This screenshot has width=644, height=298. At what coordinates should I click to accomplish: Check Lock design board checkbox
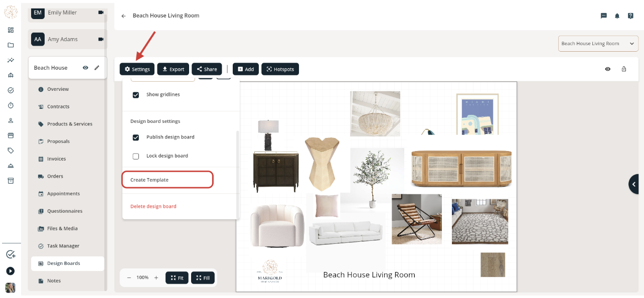(x=135, y=156)
